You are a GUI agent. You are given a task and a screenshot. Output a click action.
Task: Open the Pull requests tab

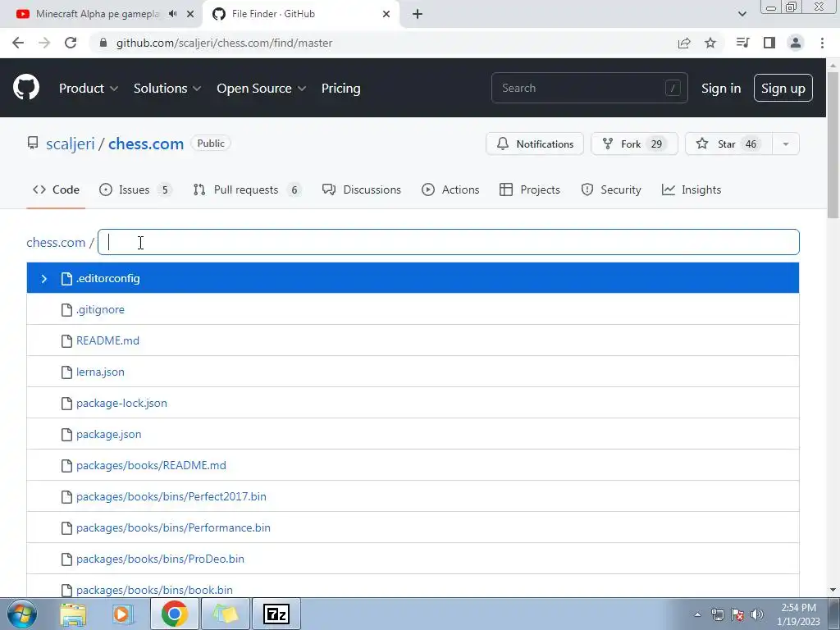[248, 189]
